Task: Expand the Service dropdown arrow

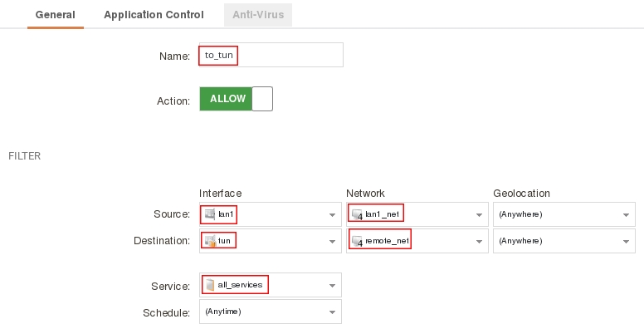Action: click(x=332, y=285)
